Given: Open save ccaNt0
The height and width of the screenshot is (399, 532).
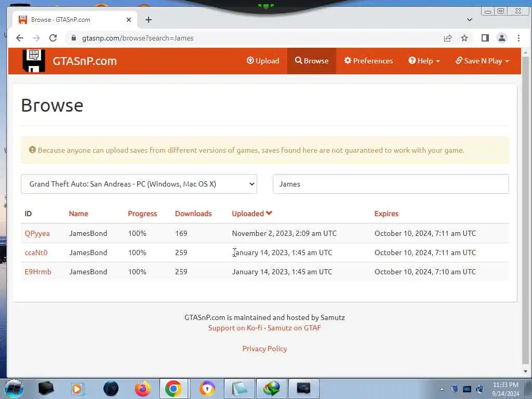Looking at the screenshot, I should point(36,252).
